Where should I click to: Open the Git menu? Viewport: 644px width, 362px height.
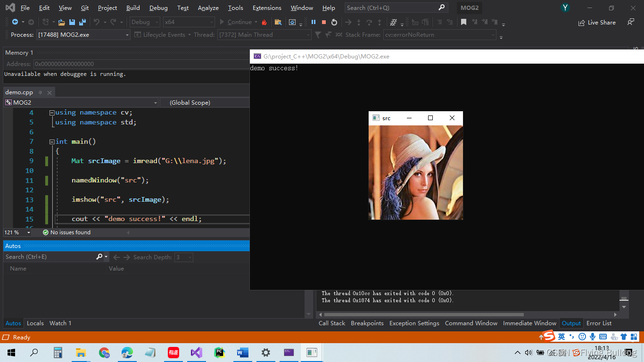click(85, 8)
